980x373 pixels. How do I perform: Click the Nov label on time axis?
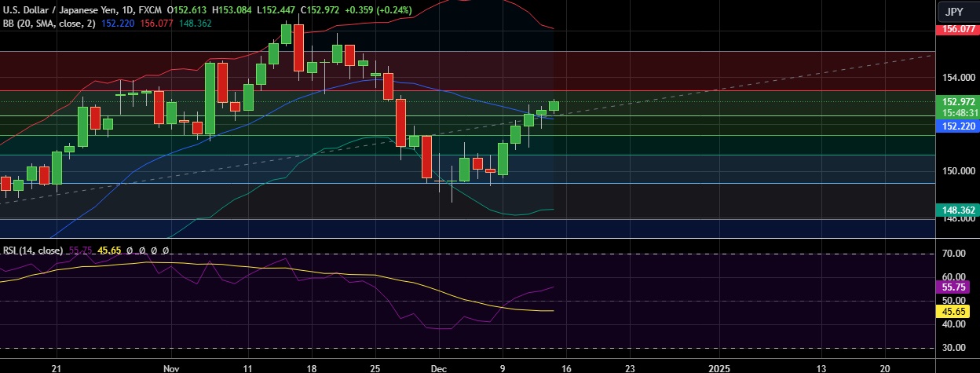172,367
